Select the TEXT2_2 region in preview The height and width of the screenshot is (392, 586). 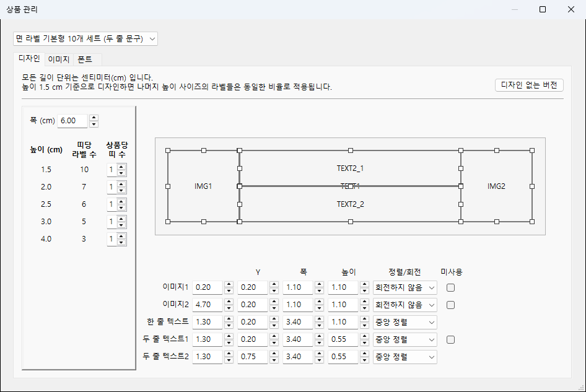pyautogui.click(x=350, y=204)
